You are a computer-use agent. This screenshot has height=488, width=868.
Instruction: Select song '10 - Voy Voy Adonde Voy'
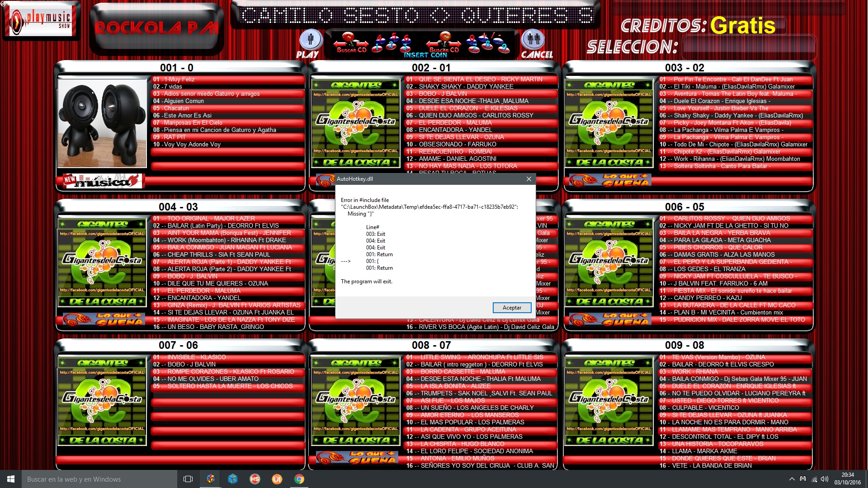pos(228,144)
